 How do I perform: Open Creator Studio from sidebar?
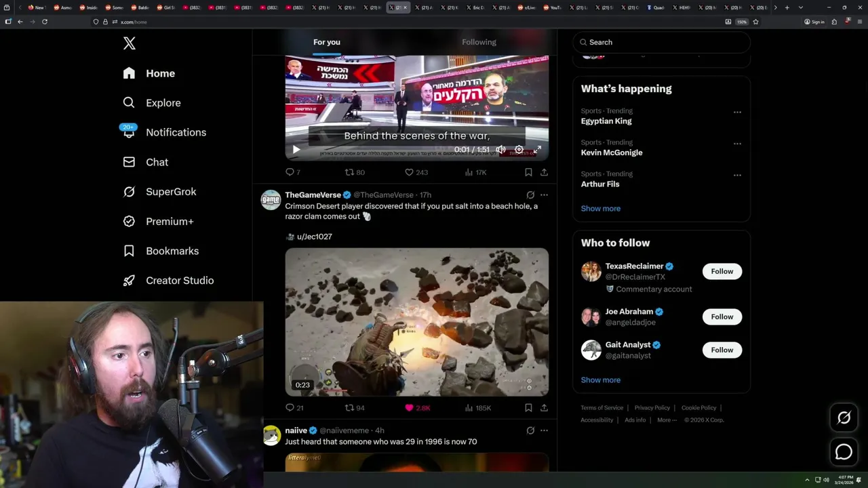tap(169, 281)
